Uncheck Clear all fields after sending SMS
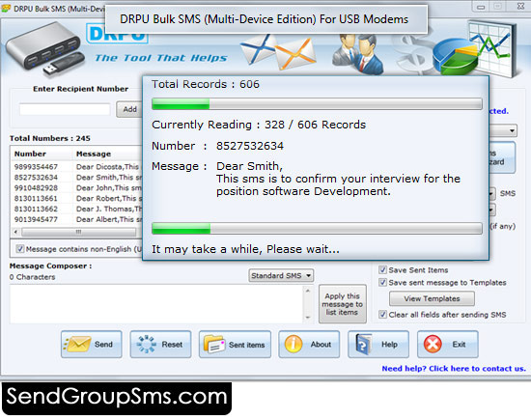 click(382, 315)
